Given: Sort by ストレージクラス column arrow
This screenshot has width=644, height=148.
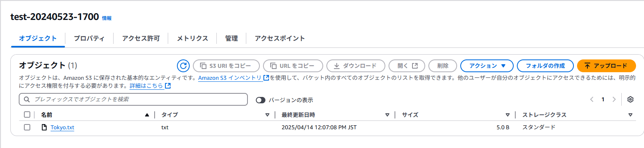Looking at the screenshot, I should pyautogui.click(x=630, y=115).
